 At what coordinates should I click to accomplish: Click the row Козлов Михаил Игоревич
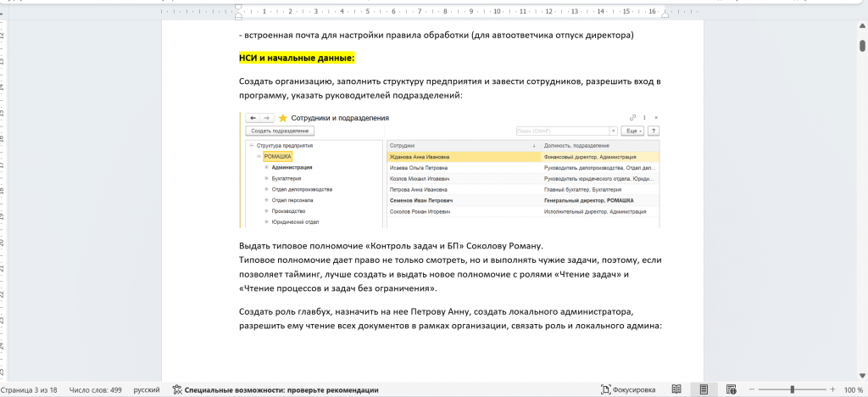pos(523,179)
